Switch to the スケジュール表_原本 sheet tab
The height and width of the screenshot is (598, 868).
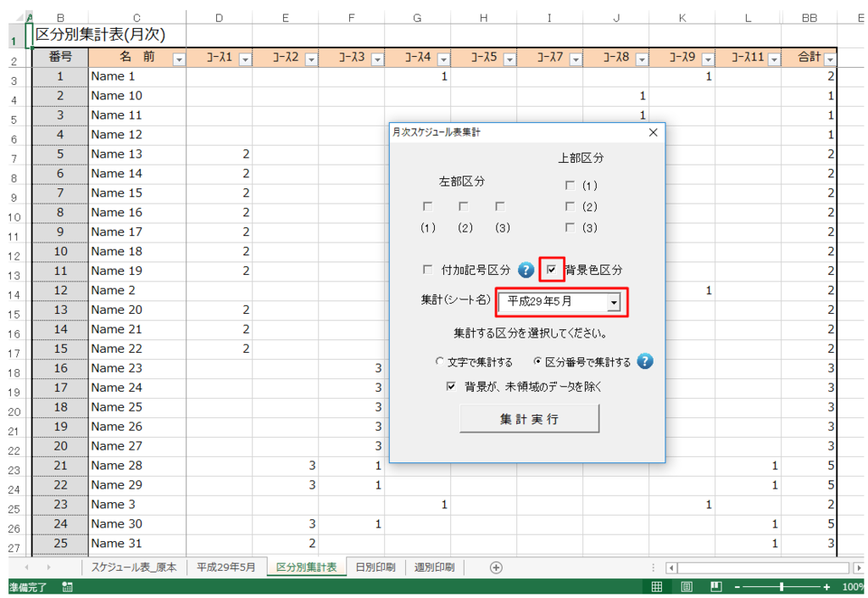(134, 567)
